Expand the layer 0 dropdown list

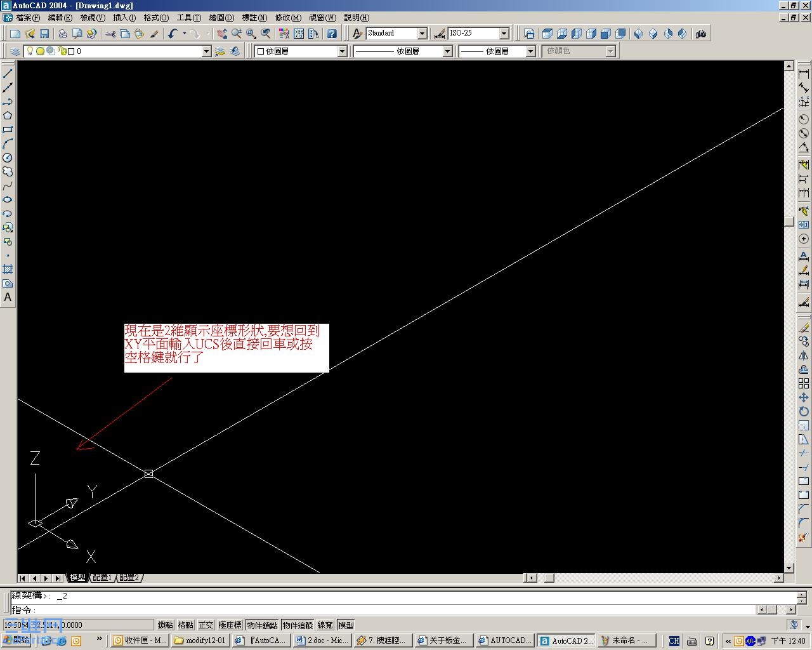coord(206,51)
